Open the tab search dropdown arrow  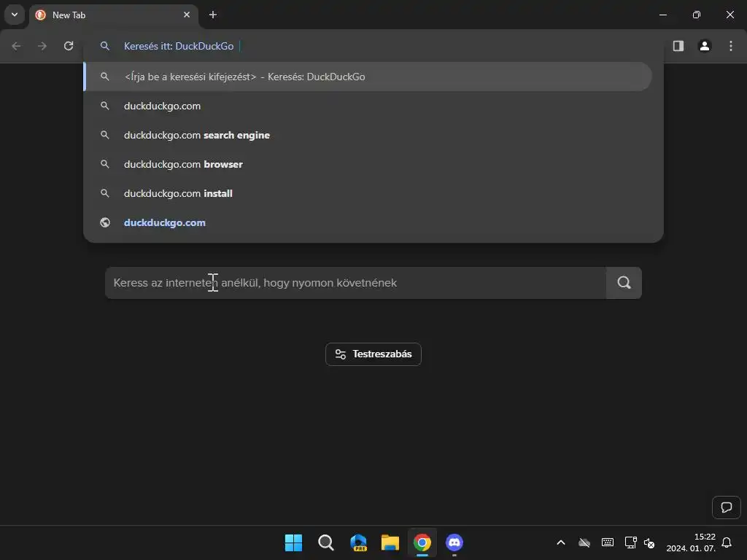(x=15, y=15)
